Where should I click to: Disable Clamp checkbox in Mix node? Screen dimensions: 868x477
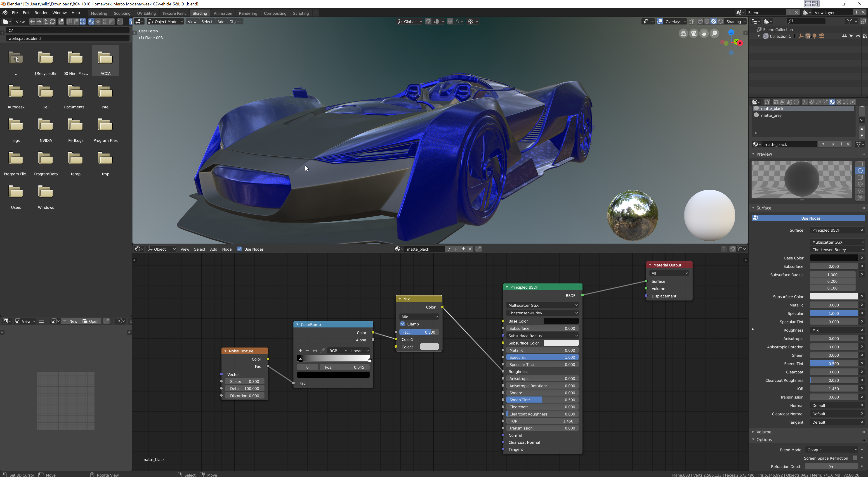(403, 324)
